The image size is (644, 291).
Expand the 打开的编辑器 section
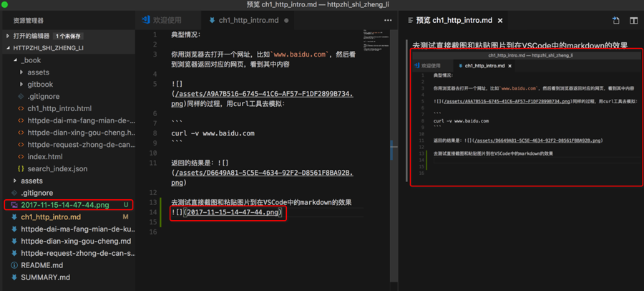7,36
